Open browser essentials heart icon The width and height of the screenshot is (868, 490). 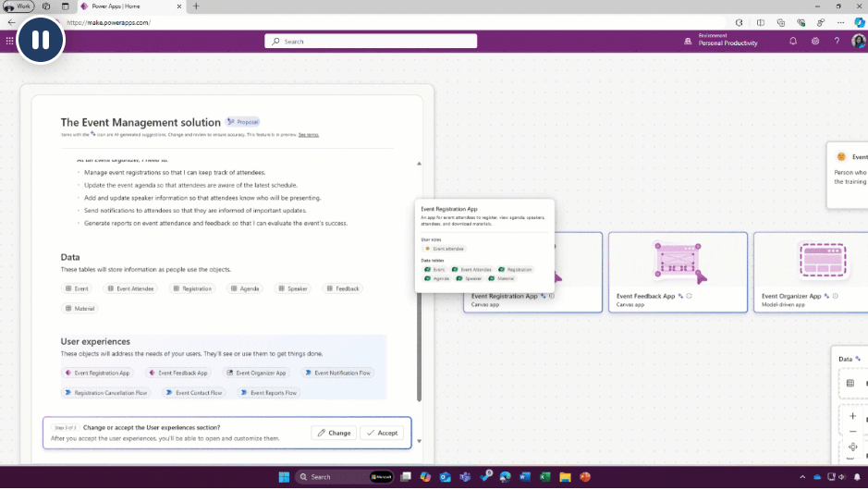coord(801,23)
